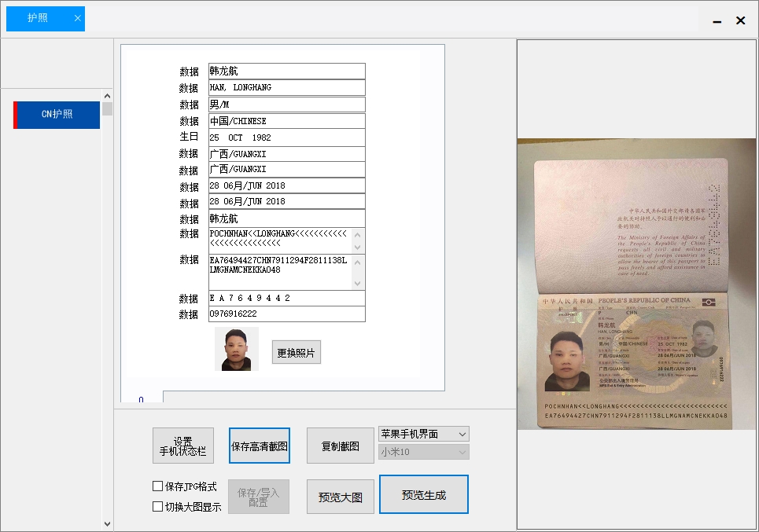Viewport: 759px width, 532px height.
Task: Enable the 切换大图显示 checkbox
Action: pyautogui.click(x=157, y=506)
